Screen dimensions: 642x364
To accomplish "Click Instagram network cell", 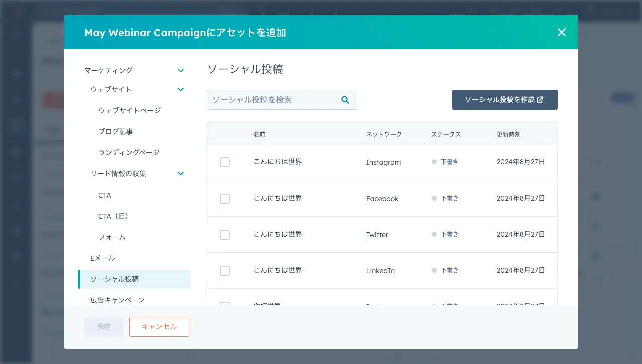I will click(383, 162).
